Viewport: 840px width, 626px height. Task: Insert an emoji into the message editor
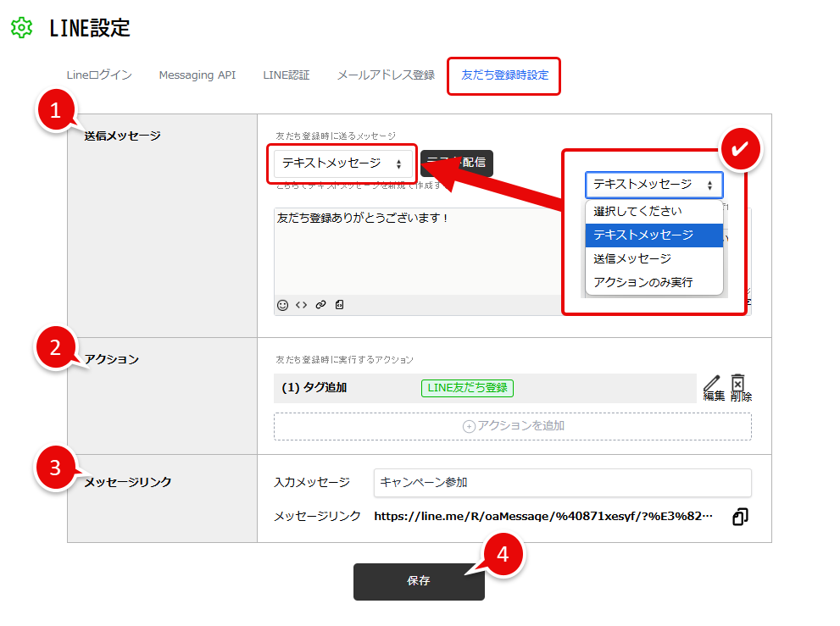(284, 304)
